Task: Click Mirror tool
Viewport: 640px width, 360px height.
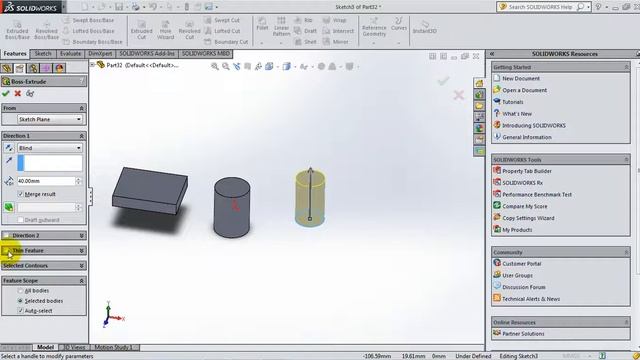Action: [x=336, y=42]
